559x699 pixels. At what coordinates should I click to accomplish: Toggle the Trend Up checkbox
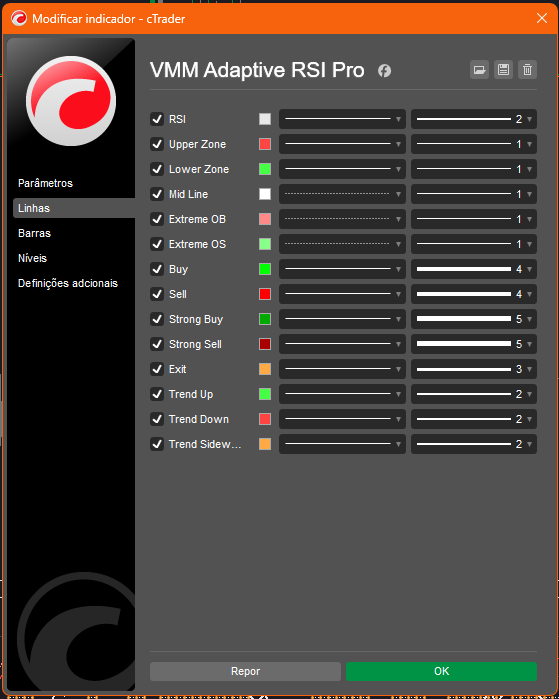(157, 394)
